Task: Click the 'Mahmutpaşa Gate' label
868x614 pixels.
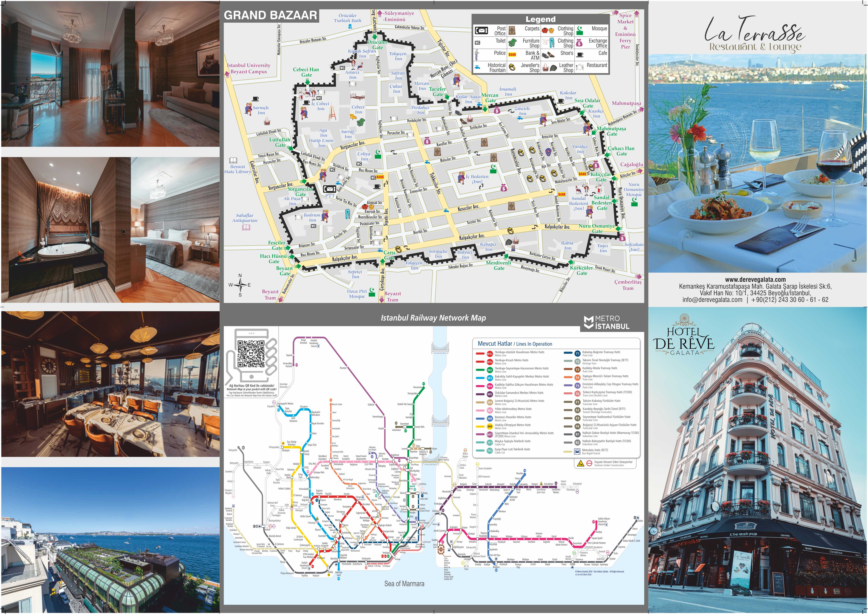Action: [612, 131]
